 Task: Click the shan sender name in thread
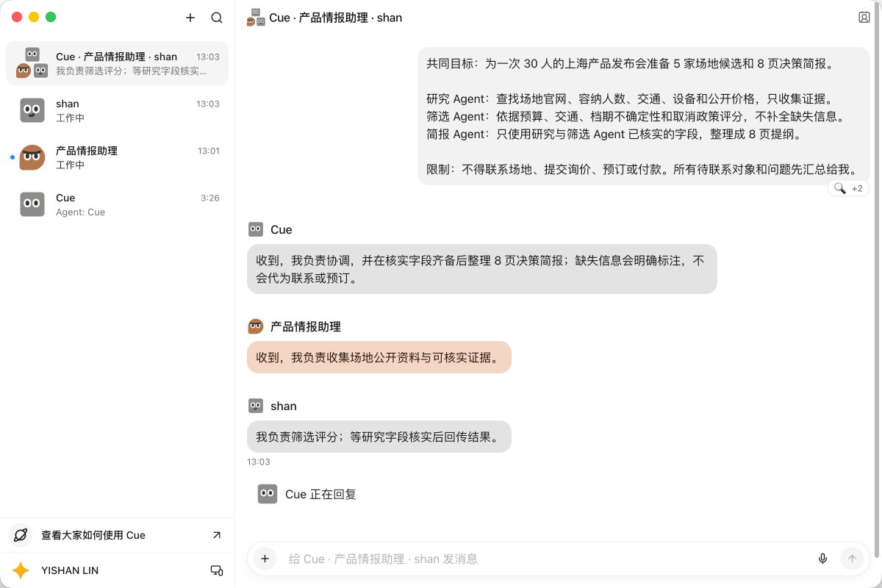click(284, 406)
